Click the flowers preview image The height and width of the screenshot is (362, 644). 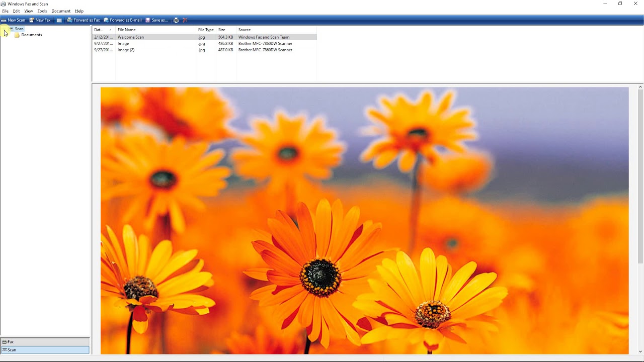coord(364,220)
